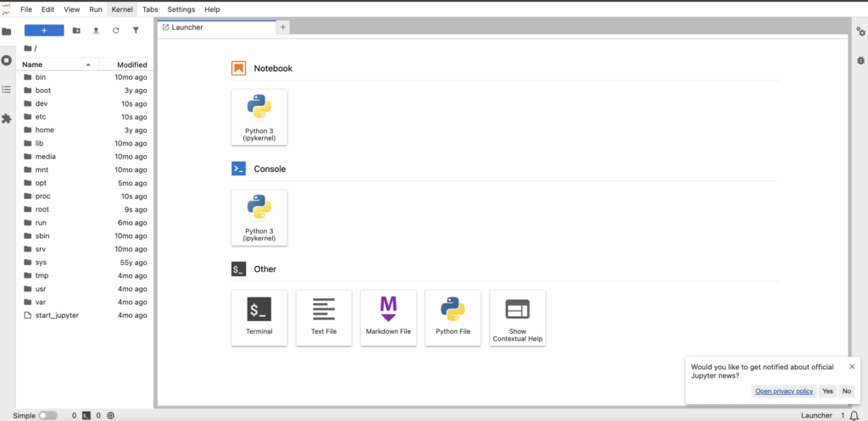Open the Property Inspector gear icon
Screen dimensions: 868x421
coord(860,31)
